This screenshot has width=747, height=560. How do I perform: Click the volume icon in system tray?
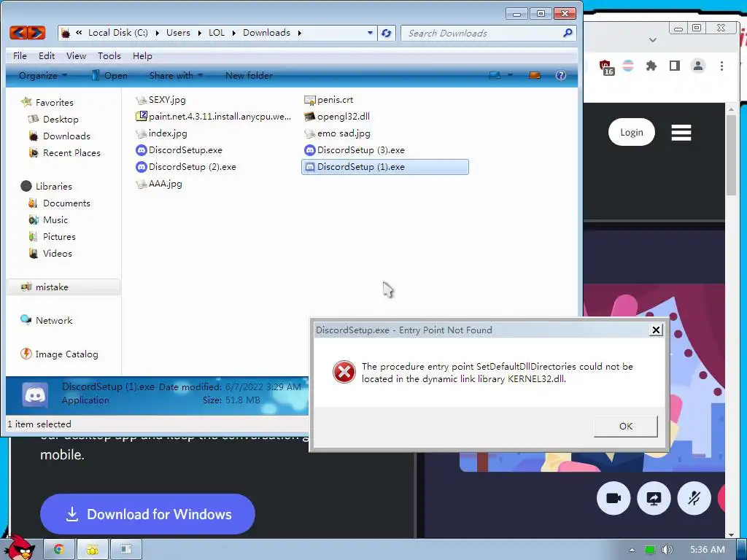point(667,550)
